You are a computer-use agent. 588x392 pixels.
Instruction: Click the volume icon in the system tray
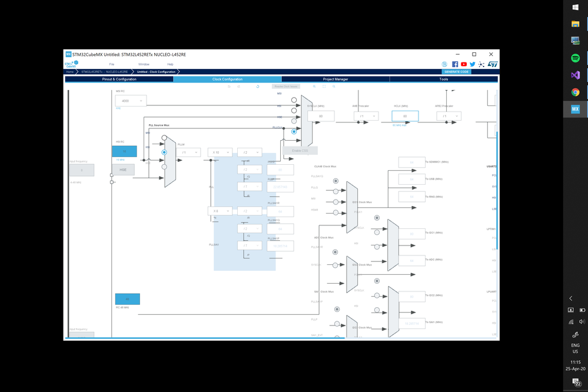coord(582,321)
